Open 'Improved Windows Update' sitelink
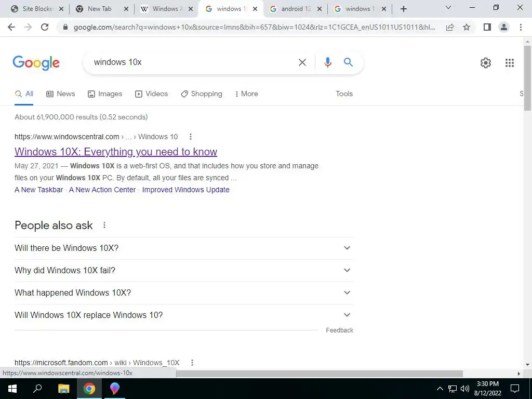Viewport: 532px width, 399px height. point(185,190)
